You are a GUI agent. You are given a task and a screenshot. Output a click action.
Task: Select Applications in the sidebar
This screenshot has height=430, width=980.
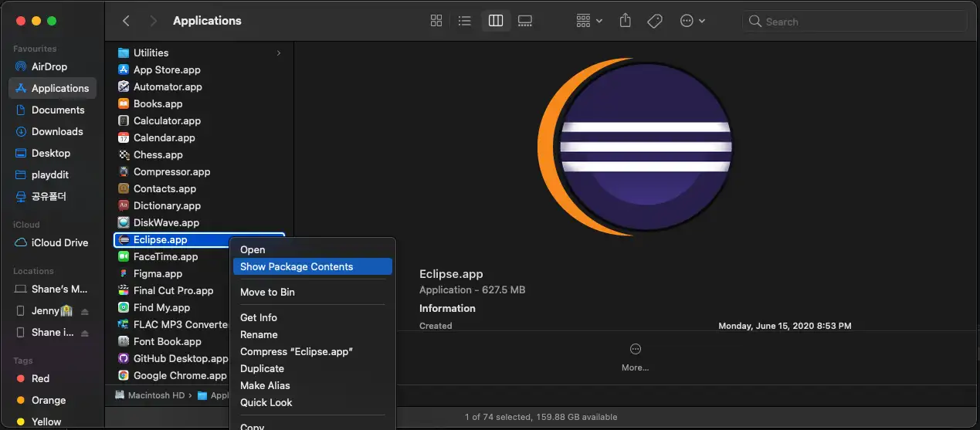(53, 88)
